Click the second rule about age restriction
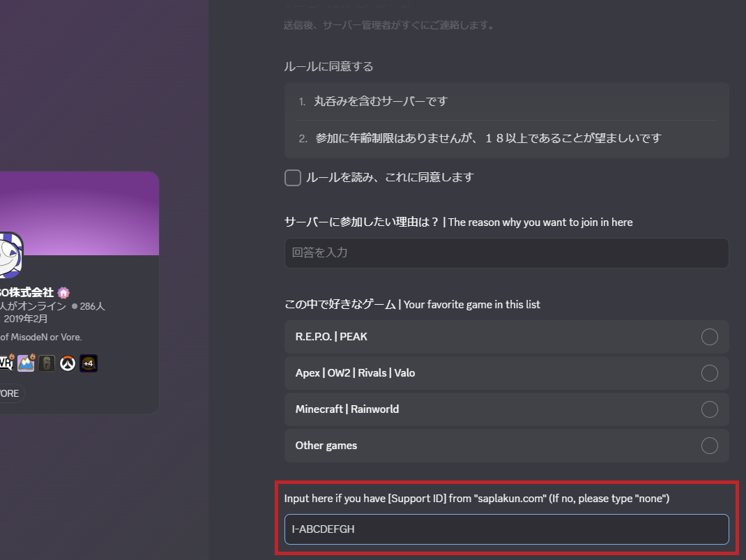746x560 pixels. click(488, 138)
